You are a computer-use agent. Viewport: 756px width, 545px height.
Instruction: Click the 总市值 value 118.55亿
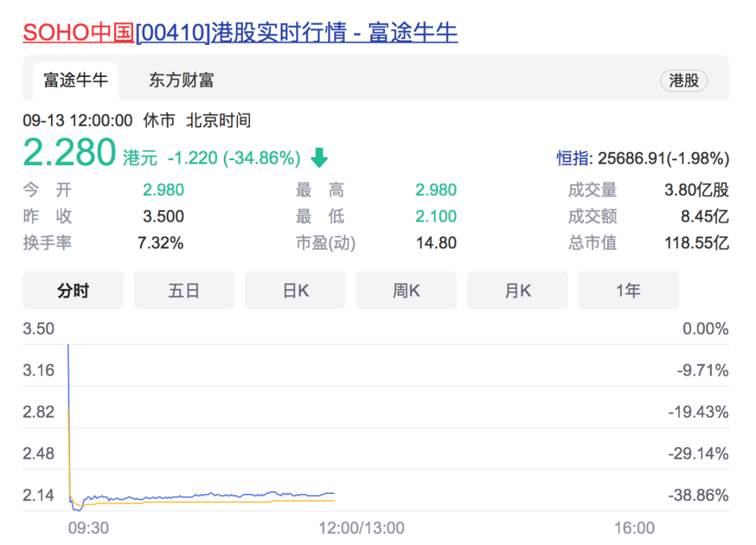click(696, 243)
